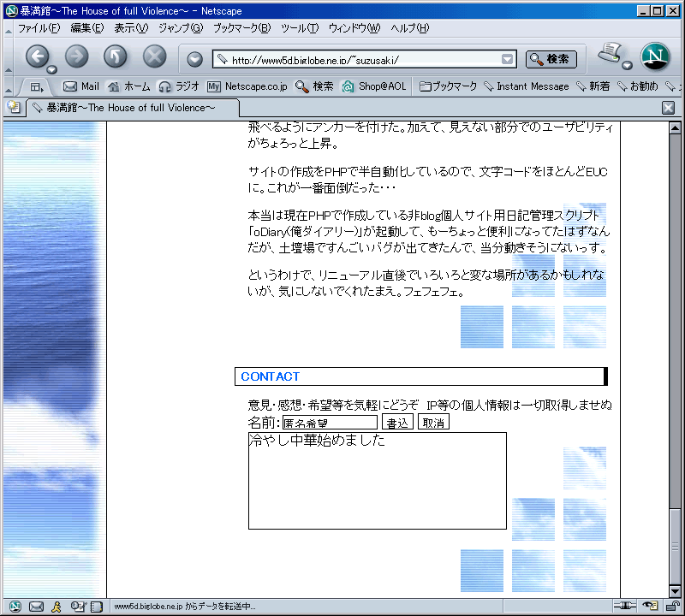Open the print options dropdown arrow
This screenshot has height=616, width=685.
(628, 66)
